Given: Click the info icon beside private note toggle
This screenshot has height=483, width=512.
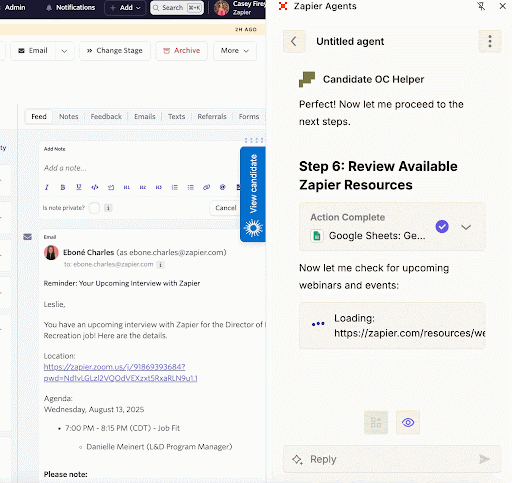Looking at the screenshot, I should (x=108, y=208).
